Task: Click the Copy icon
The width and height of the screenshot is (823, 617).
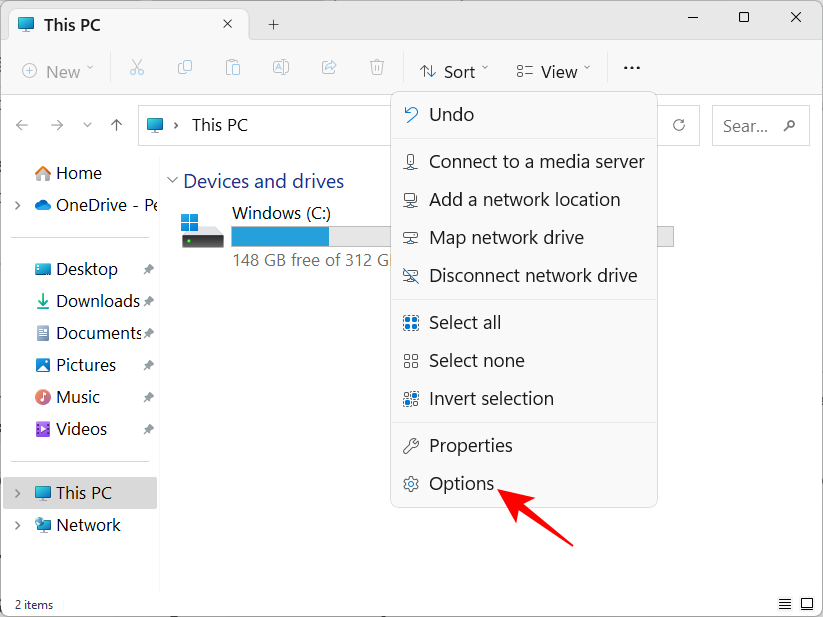Action: tap(185, 67)
